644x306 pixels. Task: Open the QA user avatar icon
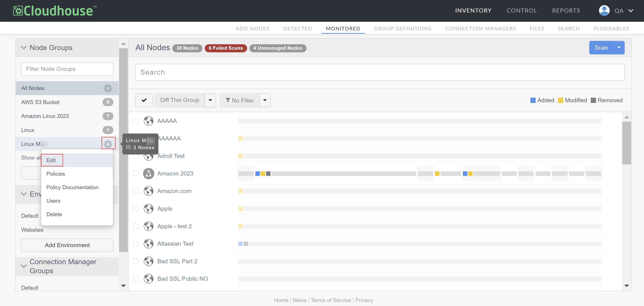click(604, 10)
